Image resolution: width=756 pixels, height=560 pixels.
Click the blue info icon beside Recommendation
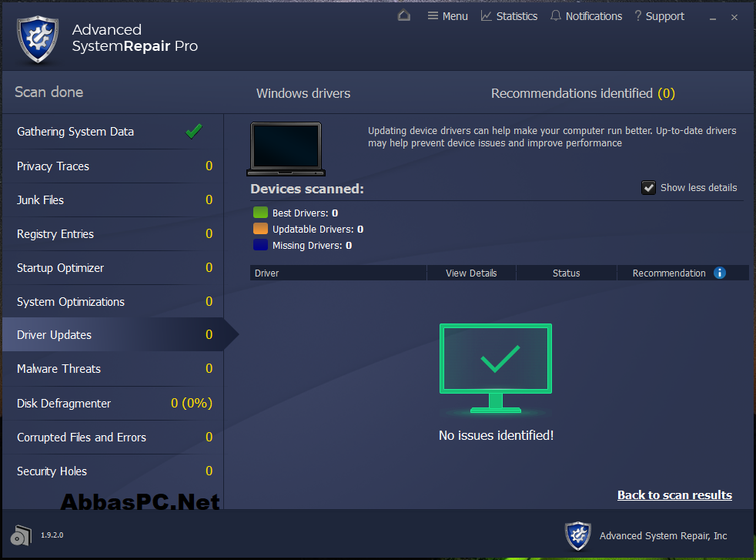tap(719, 273)
